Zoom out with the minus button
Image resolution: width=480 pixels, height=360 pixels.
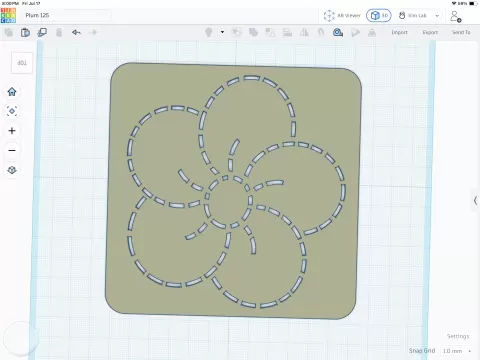pos(12,150)
